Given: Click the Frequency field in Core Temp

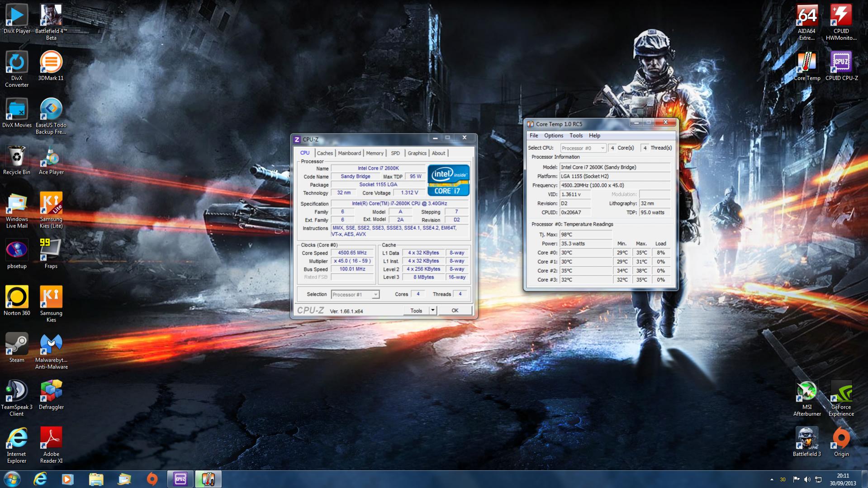Looking at the screenshot, I should (x=615, y=185).
